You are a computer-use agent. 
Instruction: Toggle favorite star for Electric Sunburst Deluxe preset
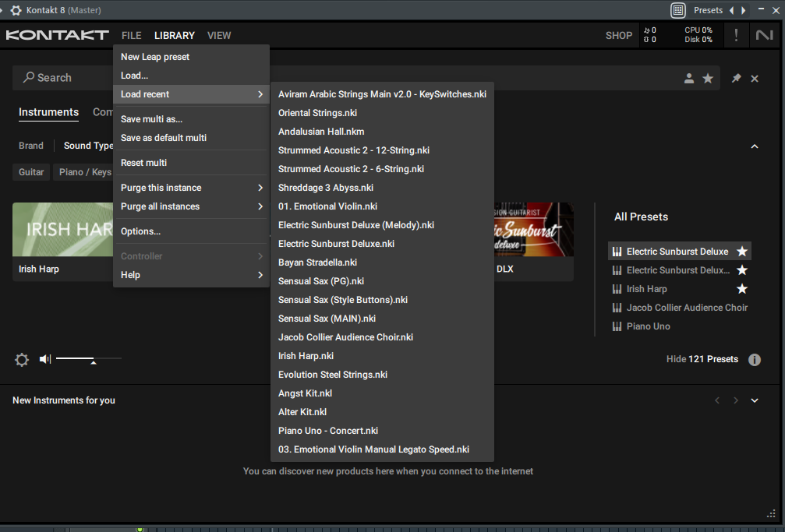742,252
